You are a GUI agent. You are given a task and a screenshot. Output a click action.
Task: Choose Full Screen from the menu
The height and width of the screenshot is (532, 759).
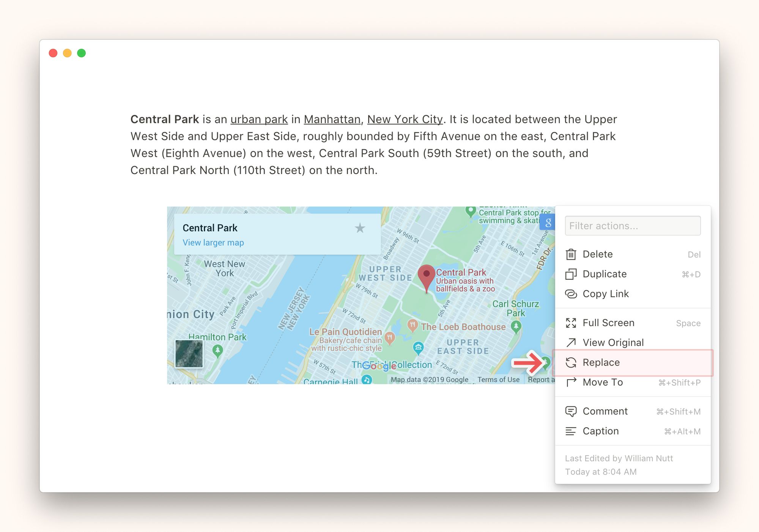633,323
